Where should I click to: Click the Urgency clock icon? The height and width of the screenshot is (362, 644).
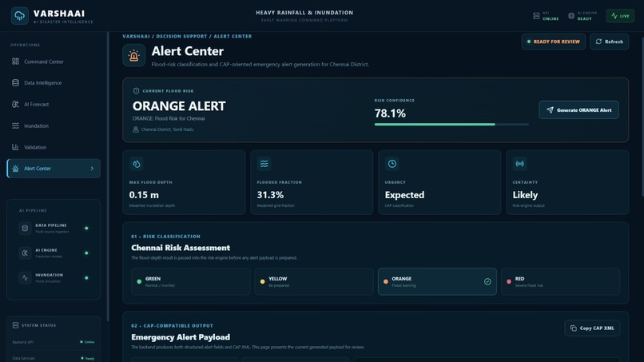[x=392, y=164]
